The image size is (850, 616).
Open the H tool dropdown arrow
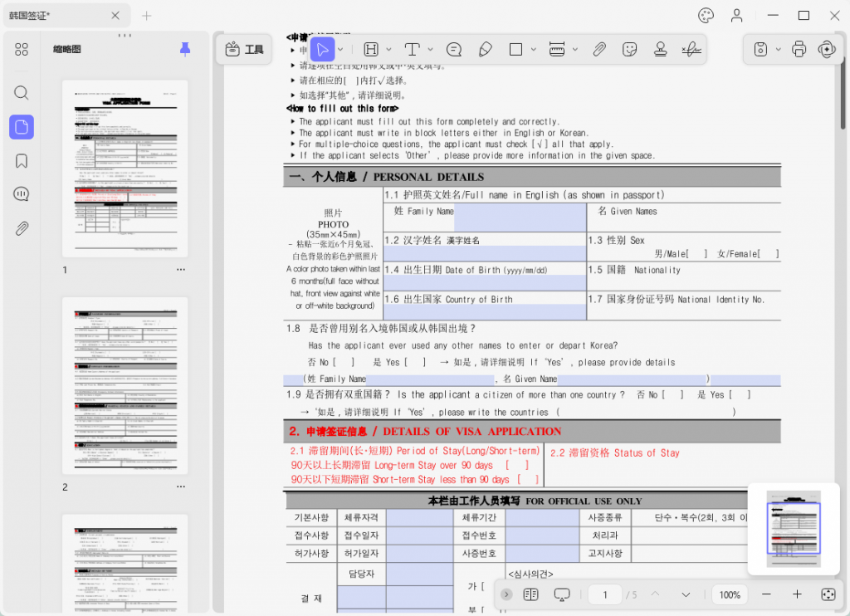click(388, 50)
